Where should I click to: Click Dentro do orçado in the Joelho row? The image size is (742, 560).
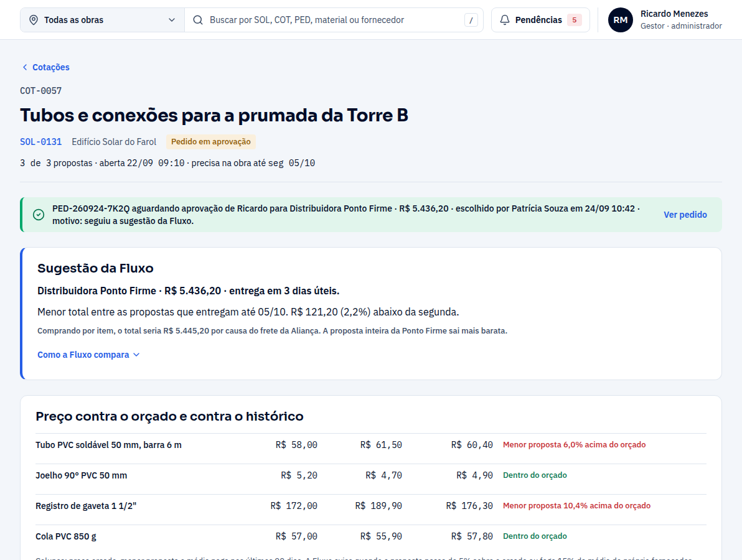point(535,475)
